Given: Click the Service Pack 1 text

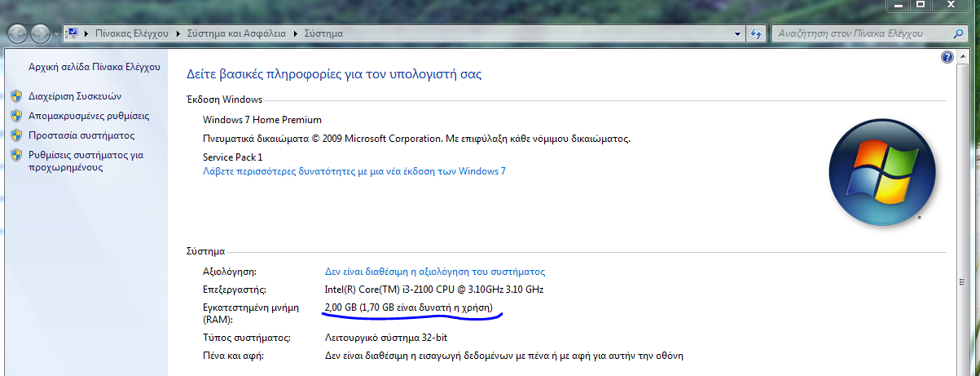Looking at the screenshot, I should (x=233, y=157).
